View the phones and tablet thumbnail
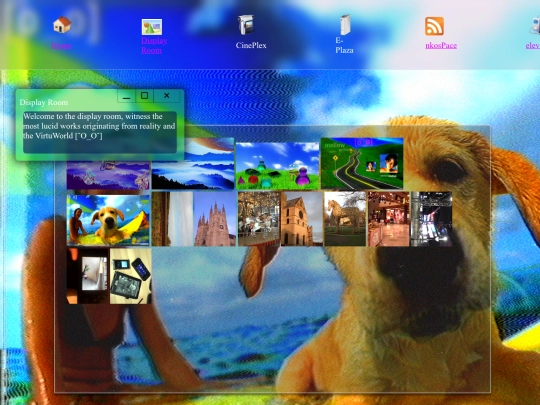 131,276
